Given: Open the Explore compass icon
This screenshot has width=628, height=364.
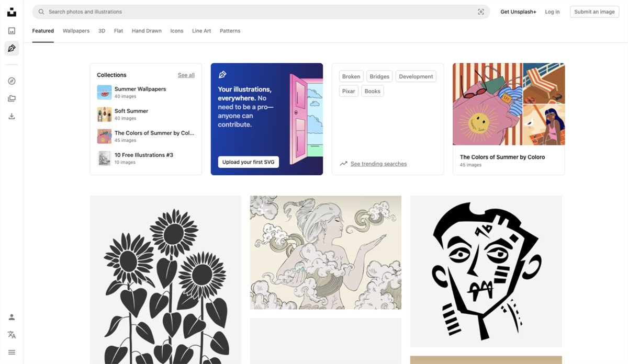Looking at the screenshot, I should (12, 81).
